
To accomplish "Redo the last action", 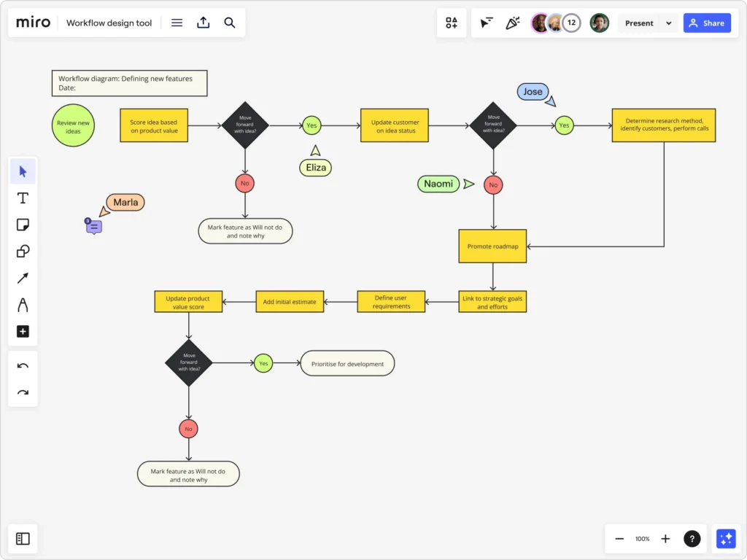I will click(23, 392).
